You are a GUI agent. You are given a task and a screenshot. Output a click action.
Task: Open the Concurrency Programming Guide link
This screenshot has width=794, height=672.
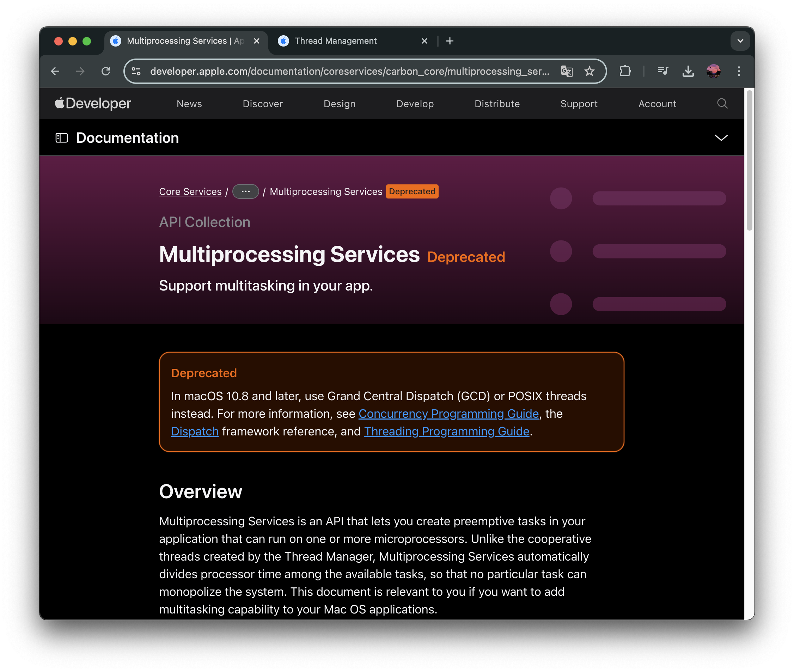448,414
